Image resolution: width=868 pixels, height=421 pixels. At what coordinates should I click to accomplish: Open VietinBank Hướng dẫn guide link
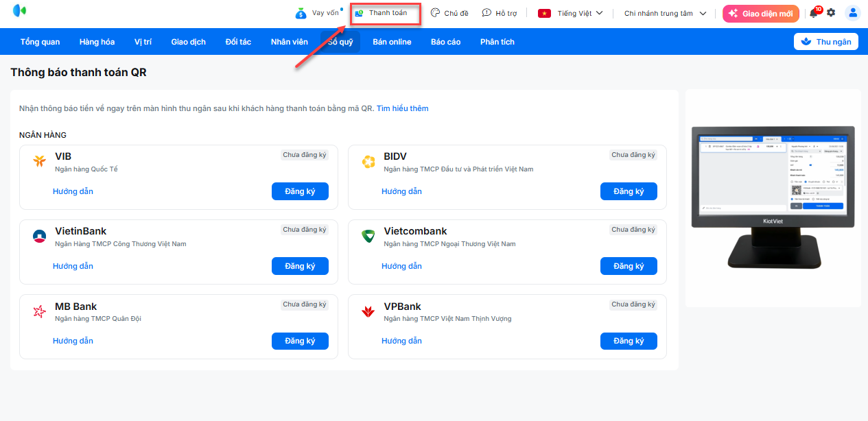[x=73, y=266]
